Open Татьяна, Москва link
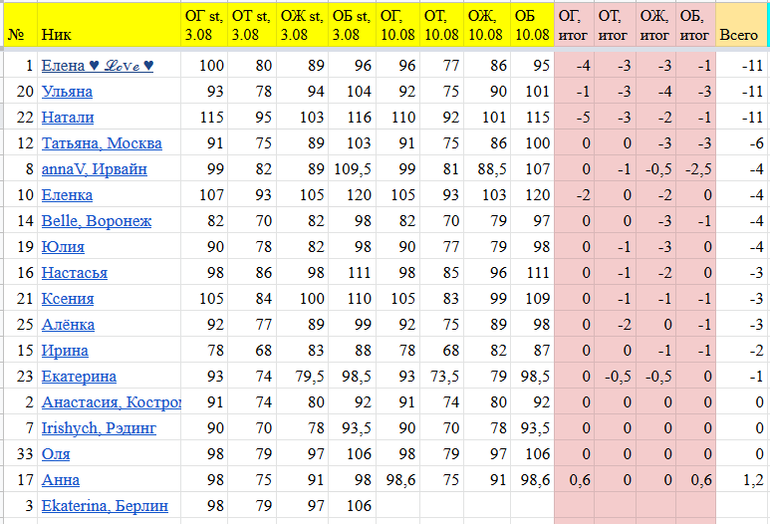The width and height of the screenshot is (770, 524). 101,144
